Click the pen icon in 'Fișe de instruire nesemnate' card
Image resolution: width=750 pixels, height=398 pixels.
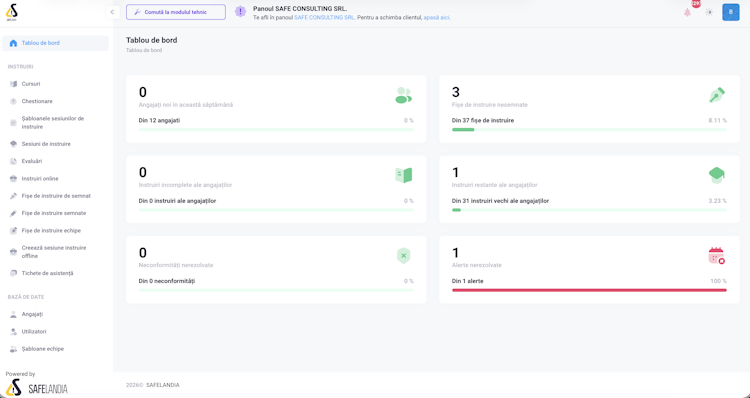click(717, 95)
